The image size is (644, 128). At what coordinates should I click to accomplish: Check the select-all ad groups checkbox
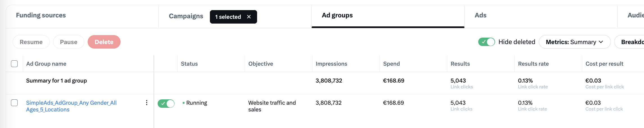pyautogui.click(x=14, y=64)
